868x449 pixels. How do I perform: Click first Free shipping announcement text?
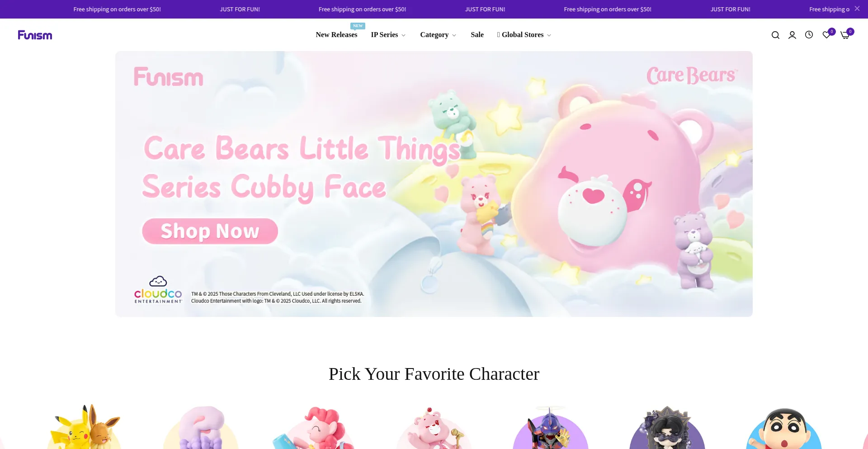tap(117, 9)
